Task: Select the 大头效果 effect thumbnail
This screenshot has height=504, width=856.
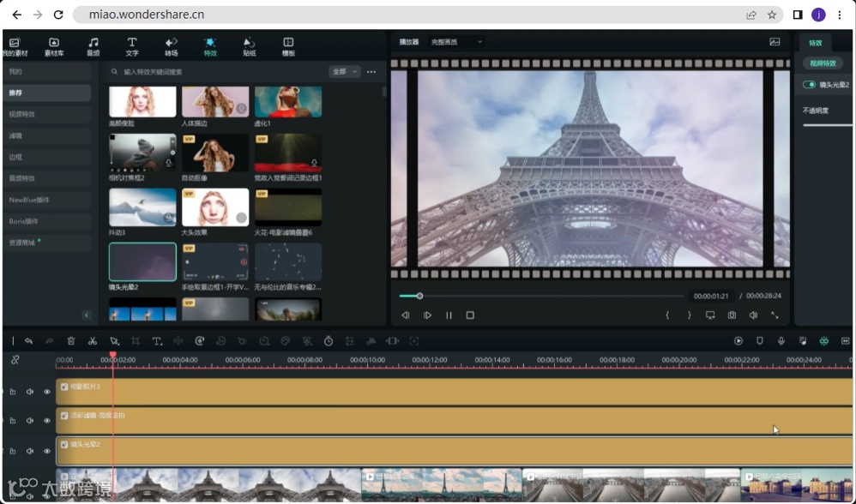Action: pos(215,207)
